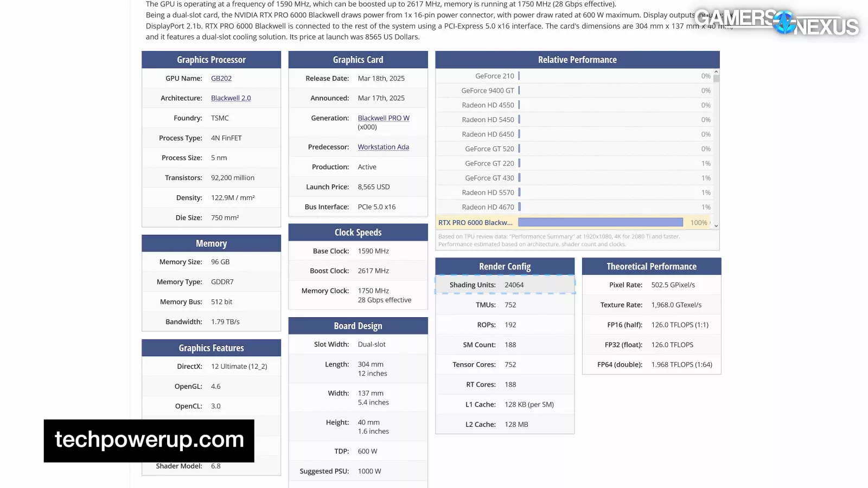Click the Graphics Processor section header
This screenshot has height=488, width=868.
pyautogui.click(x=211, y=60)
